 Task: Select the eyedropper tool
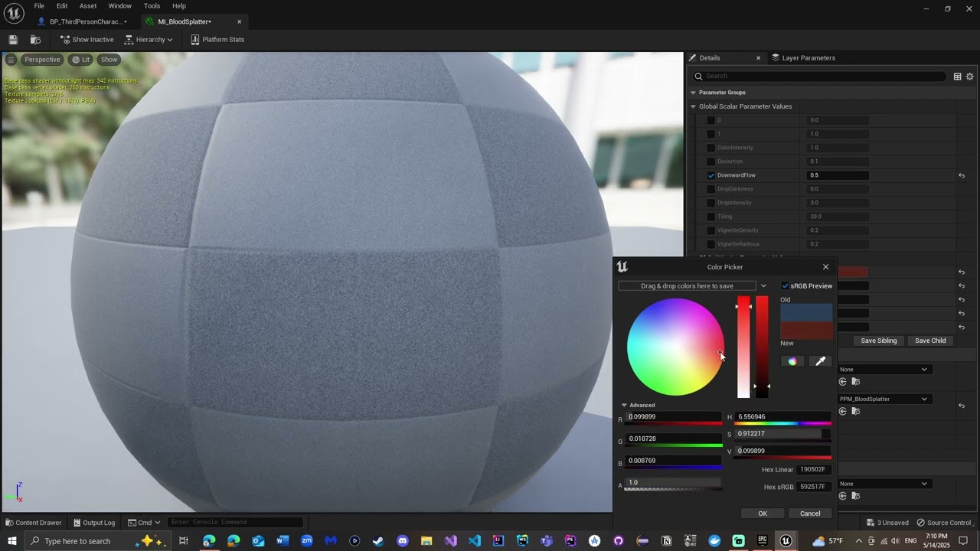tap(820, 361)
